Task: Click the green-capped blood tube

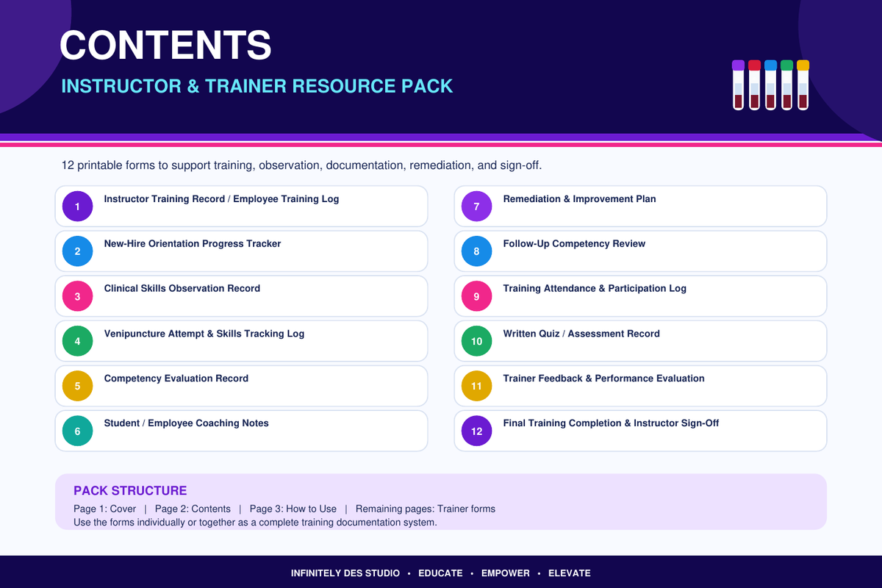Action: (786, 85)
